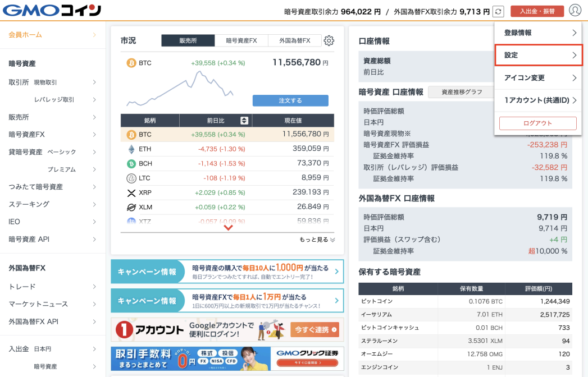Open マーケットニュース sidebar item
588x377 pixels.
(52, 304)
